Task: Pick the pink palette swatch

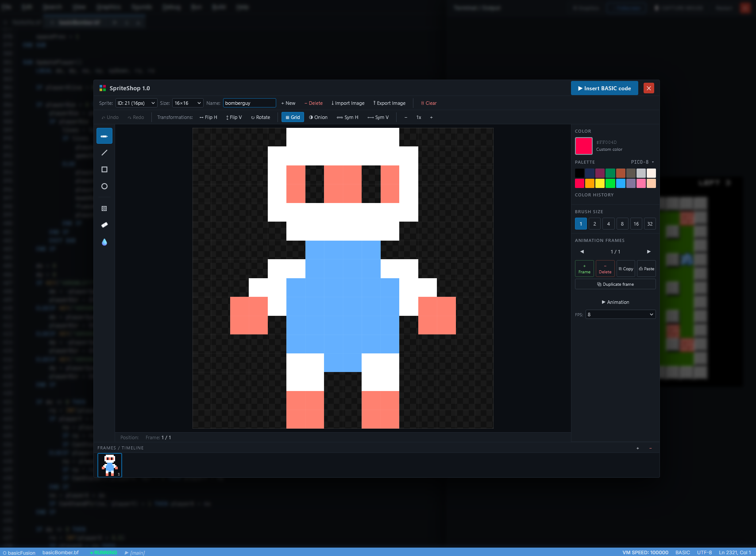Action: 641,183
